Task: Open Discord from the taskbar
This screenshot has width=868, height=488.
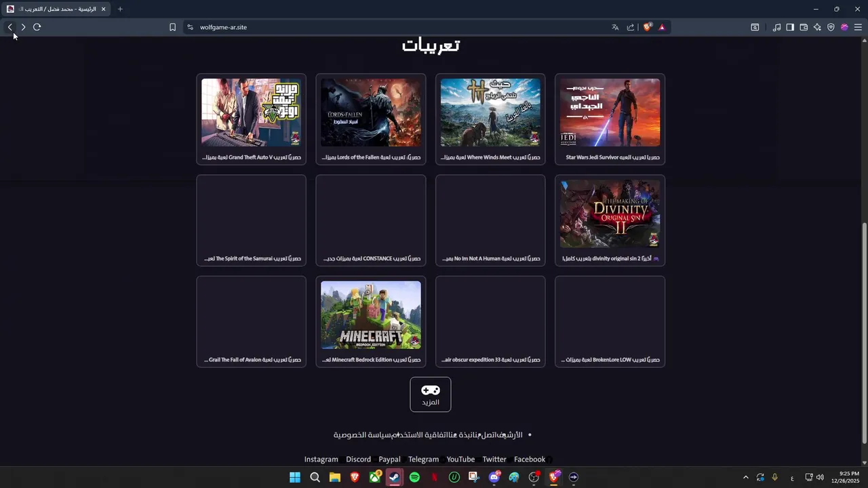Action: coord(494,477)
